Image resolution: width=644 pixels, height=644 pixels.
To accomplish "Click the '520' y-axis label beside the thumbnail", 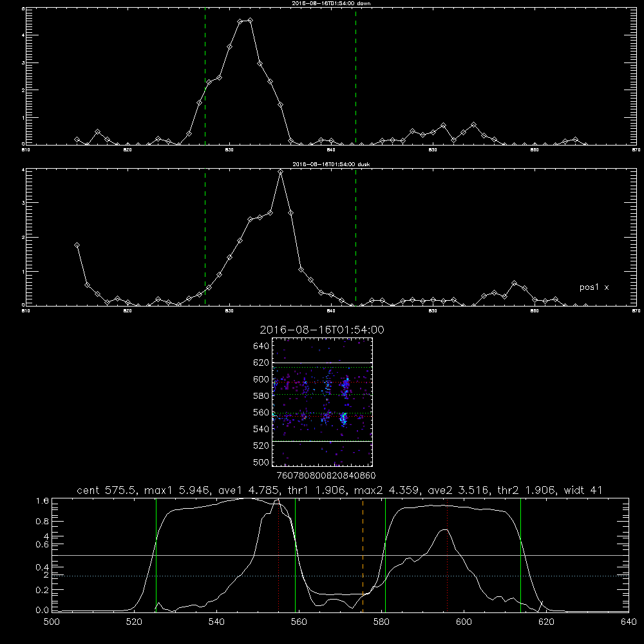I will (261, 446).
